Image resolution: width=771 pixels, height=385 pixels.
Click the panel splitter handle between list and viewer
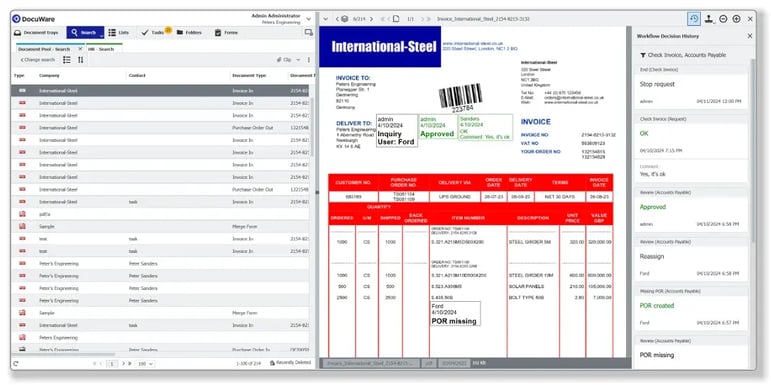pyautogui.click(x=317, y=192)
